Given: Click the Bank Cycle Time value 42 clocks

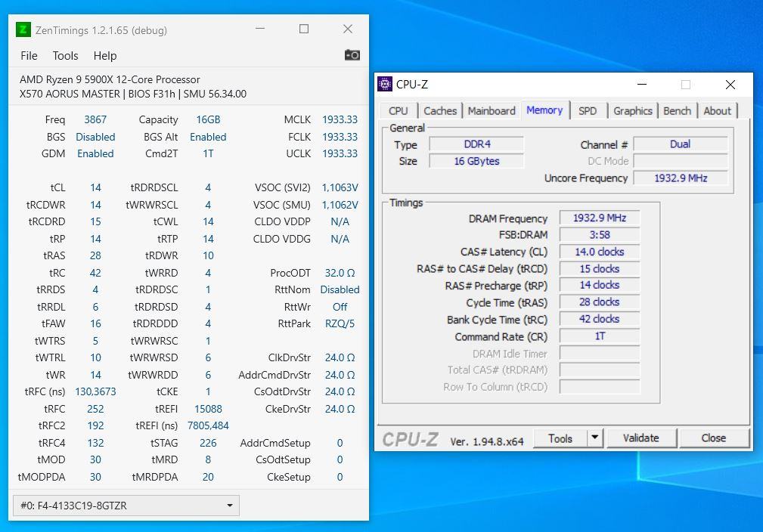Looking at the screenshot, I should pyautogui.click(x=600, y=320).
